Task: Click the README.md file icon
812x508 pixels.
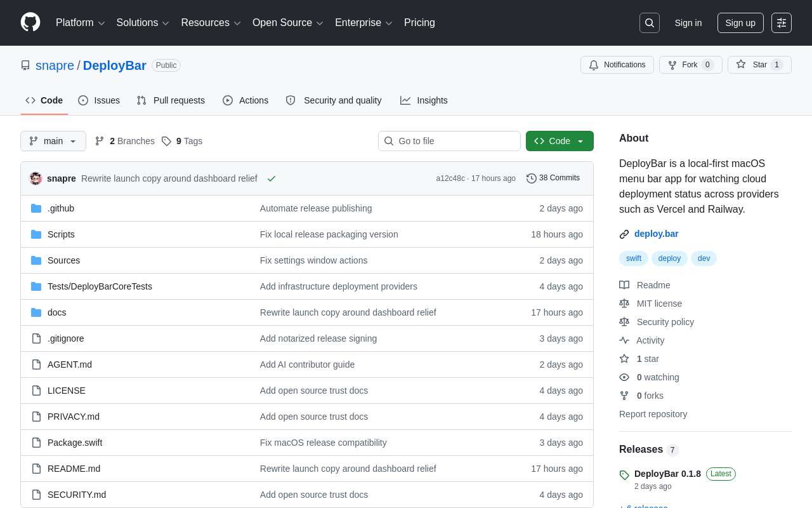Action: (x=36, y=469)
